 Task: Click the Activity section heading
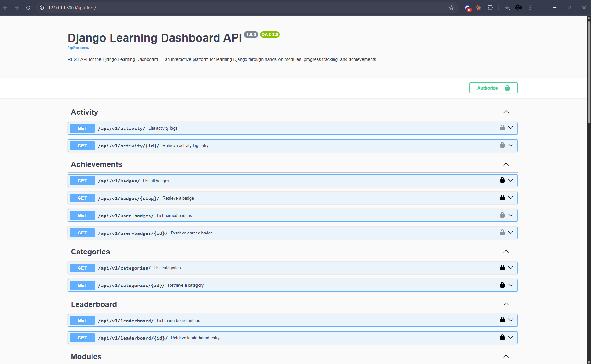coord(84,112)
